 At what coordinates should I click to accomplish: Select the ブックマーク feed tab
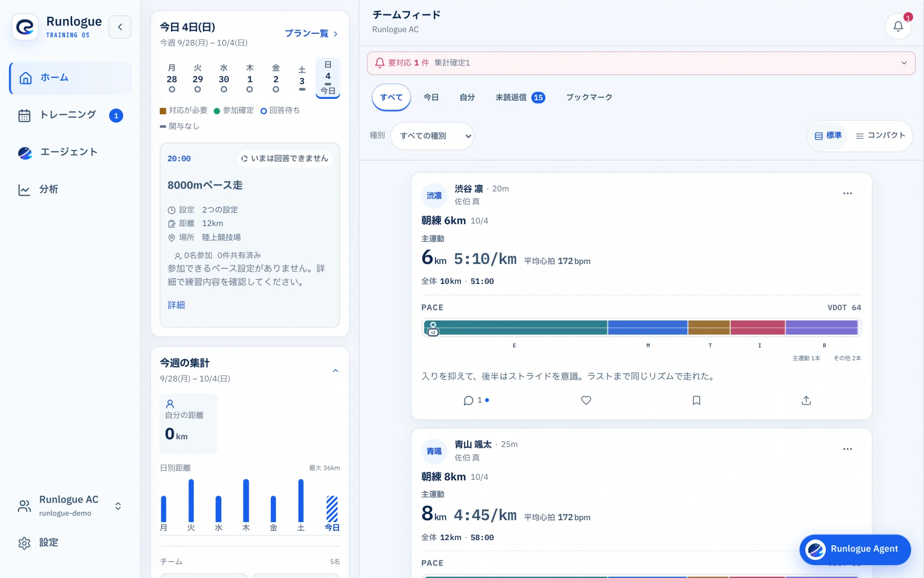click(590, 98)
